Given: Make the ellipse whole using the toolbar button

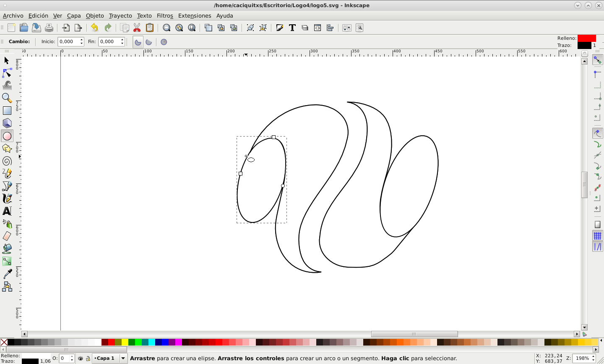Looking at the screenshot, I should coord(164,42).
